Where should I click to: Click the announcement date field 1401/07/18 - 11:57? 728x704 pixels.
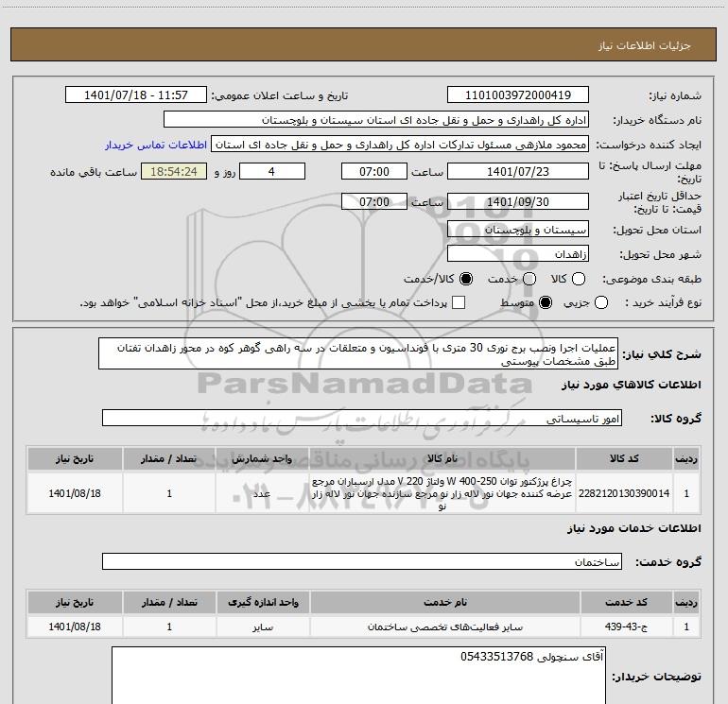136,94
